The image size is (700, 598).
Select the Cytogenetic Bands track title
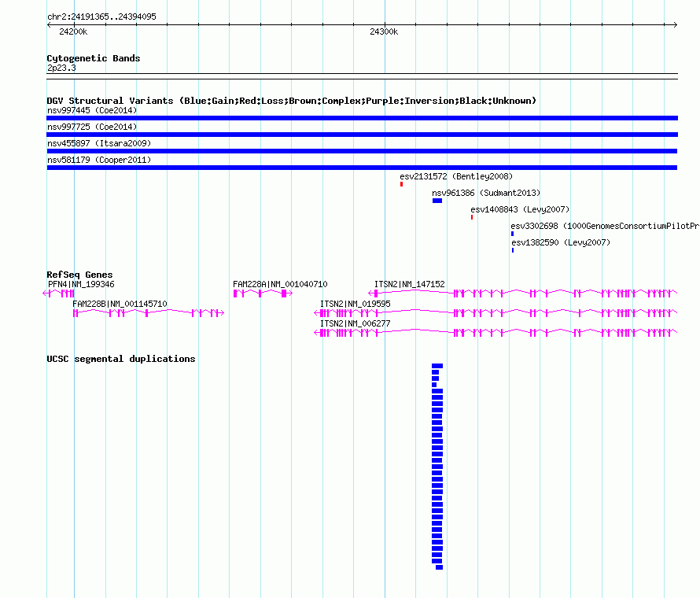pos(94,58)
